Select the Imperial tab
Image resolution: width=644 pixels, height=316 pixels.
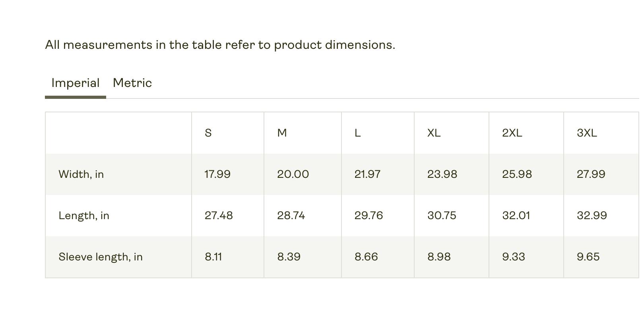76,83
